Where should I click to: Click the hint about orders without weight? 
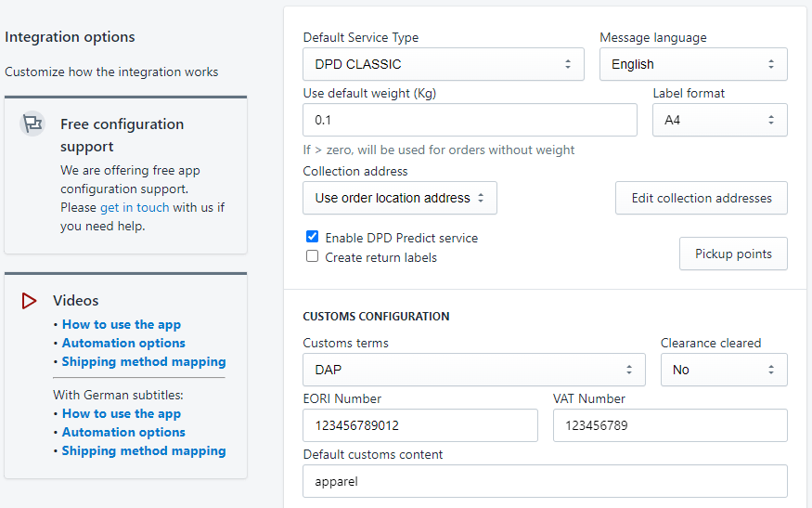[439, 150]
